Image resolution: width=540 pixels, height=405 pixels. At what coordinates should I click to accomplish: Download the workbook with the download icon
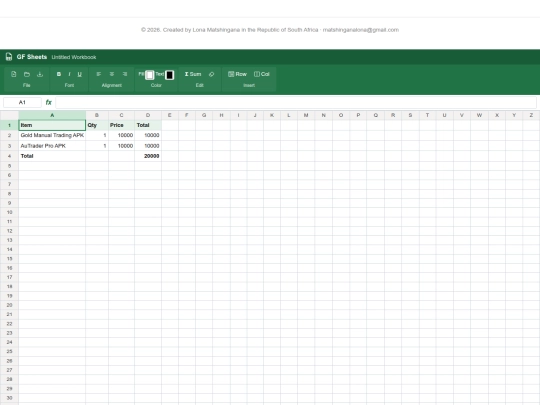(x=40, y=74)
